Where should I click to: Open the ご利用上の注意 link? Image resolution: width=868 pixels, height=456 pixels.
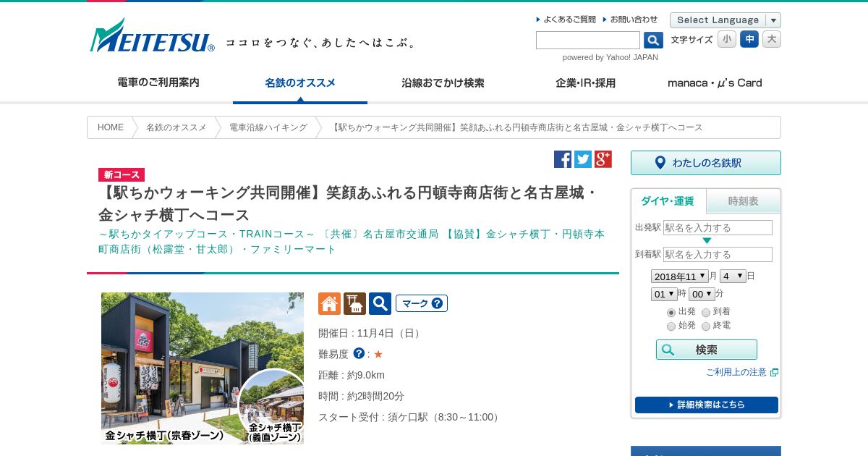[736, 372]
